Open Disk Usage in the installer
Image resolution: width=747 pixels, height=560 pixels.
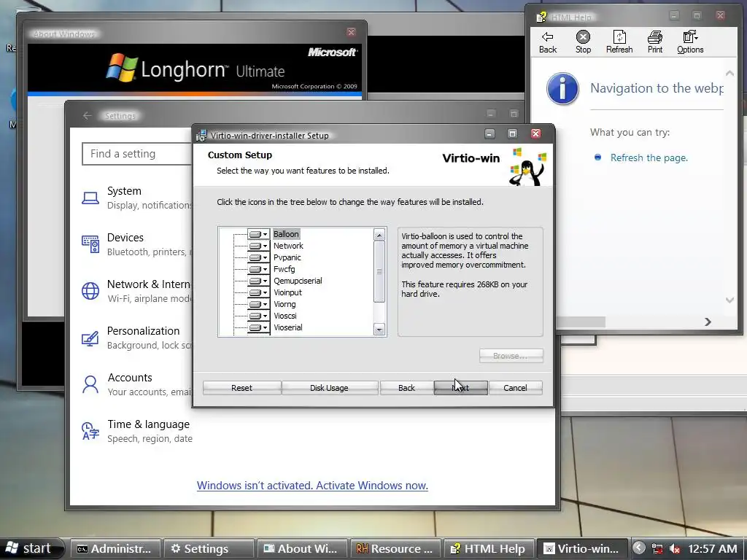(329, 388)
